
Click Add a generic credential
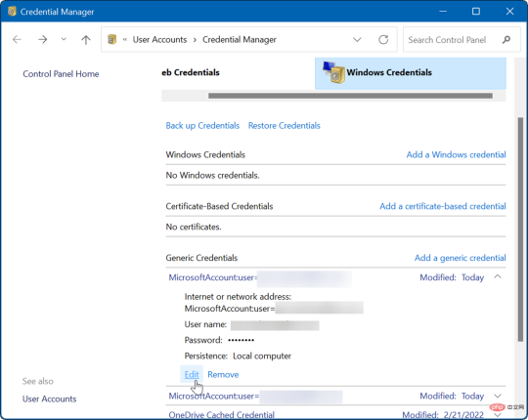(460, 258)
